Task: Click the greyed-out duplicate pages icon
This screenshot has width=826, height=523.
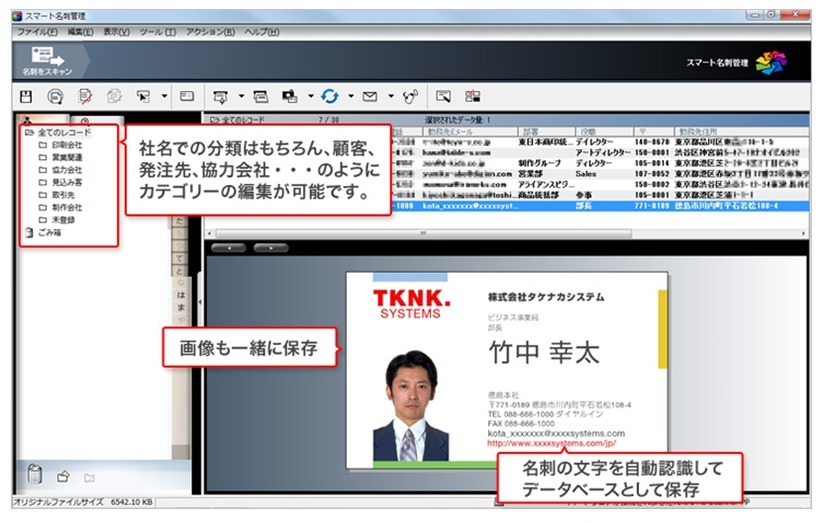Action: 114,96
